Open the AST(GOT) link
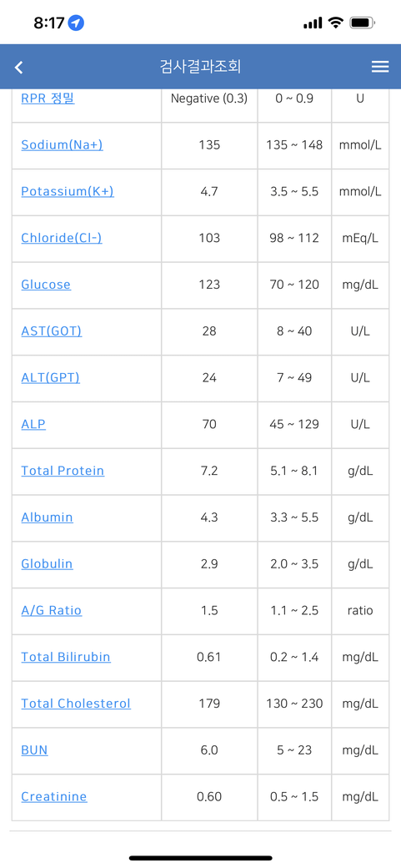Image resolution: width=401 pixels, height=868 pixels. (x=52, y=331)
